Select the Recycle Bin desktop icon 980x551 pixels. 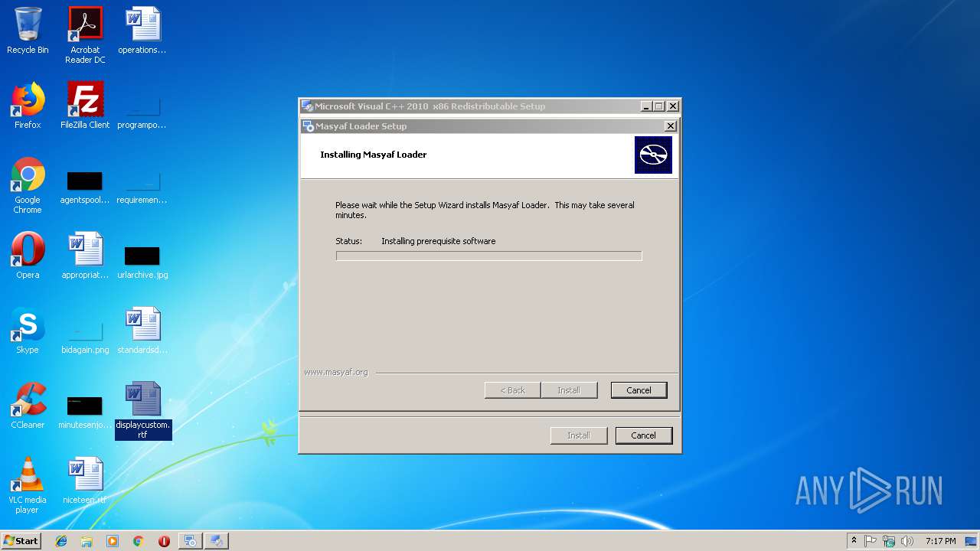coord(28,31)
